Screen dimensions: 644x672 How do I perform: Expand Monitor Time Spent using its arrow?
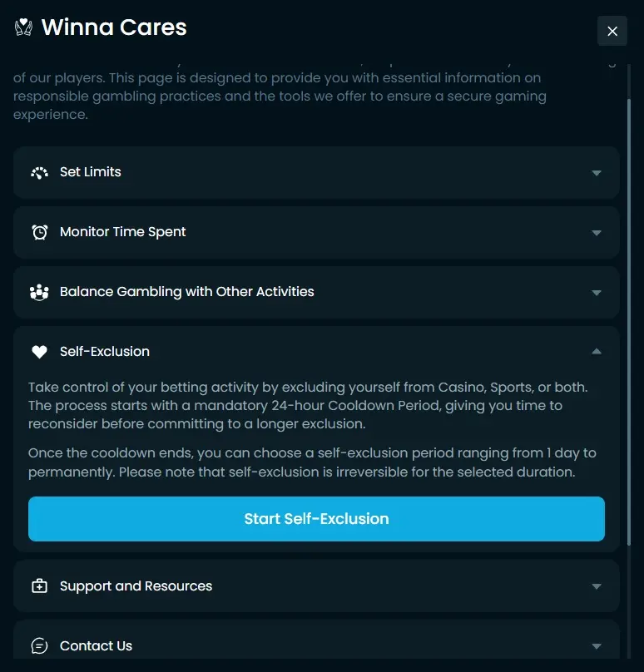pos(597,233)
